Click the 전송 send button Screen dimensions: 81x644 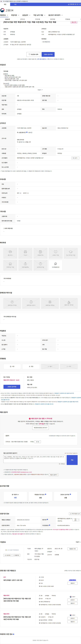click(72, 460)
